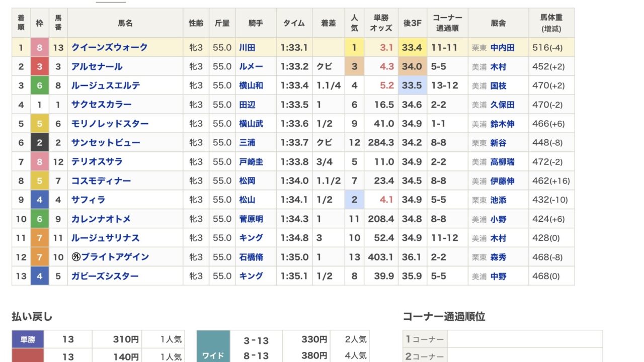The image size is (644, 362).
Task: View jockey 川田 profile
Action: [x=247, y=48]
